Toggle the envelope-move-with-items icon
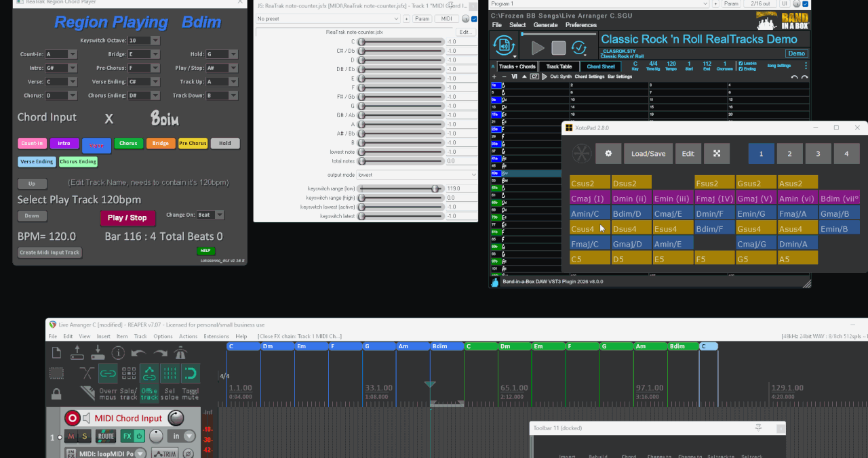The width and height of the screenshot is (868, 458). point(149,373)
